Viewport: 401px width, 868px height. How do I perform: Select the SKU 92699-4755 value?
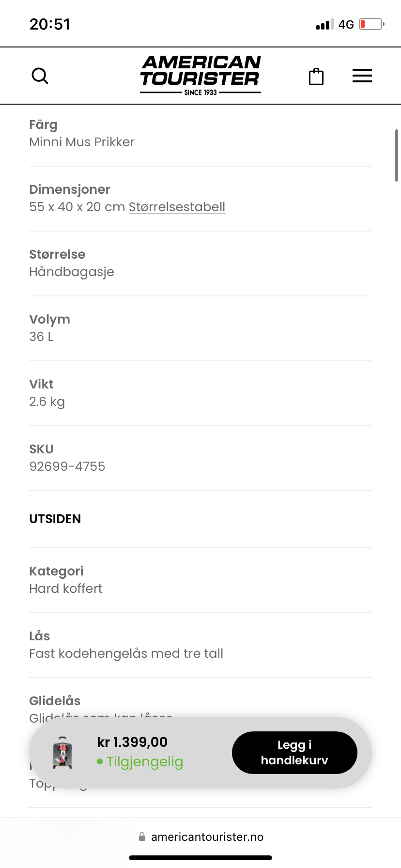pyautogui.click(x=67, y=466)
